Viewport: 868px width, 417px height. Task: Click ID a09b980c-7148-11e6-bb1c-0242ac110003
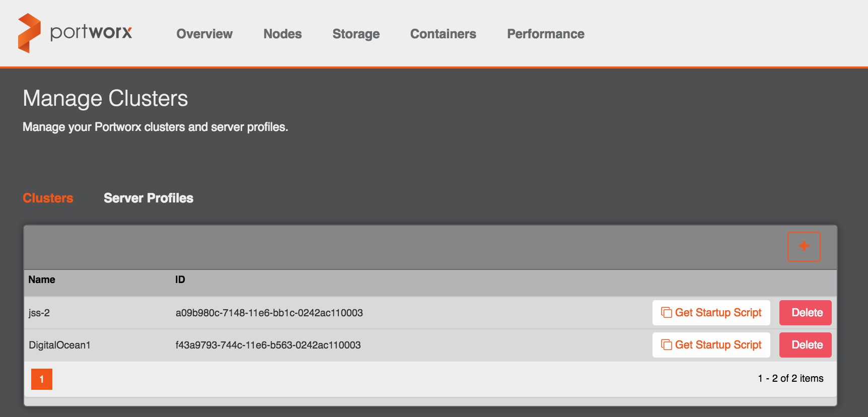pyautogui.click(x=269, y=313)
